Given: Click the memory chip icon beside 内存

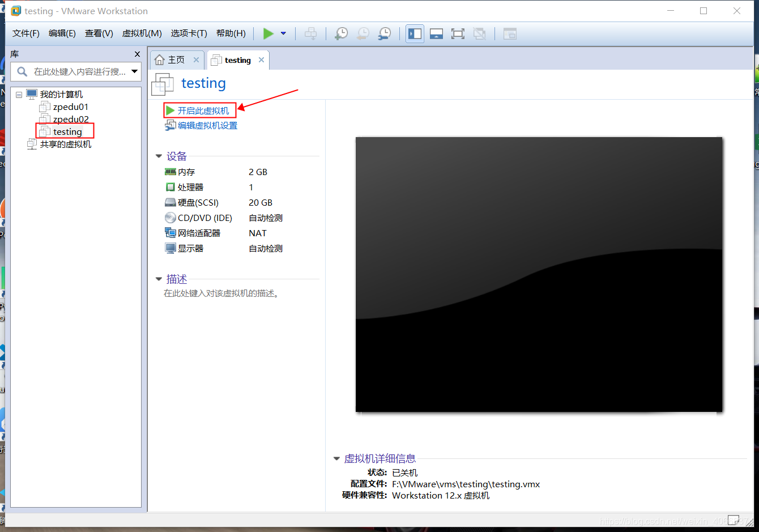Looking at the screenshot, I should [x=170, y=172].
